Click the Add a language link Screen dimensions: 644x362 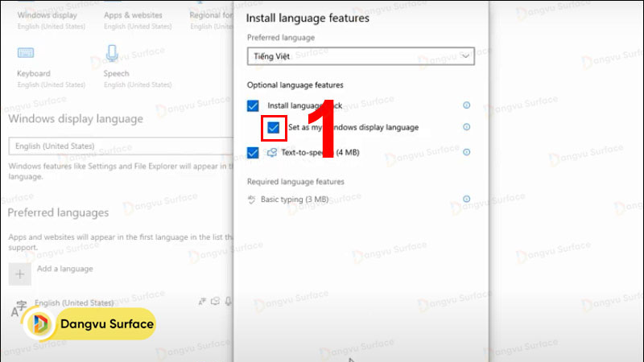click(x=64, y=269)
